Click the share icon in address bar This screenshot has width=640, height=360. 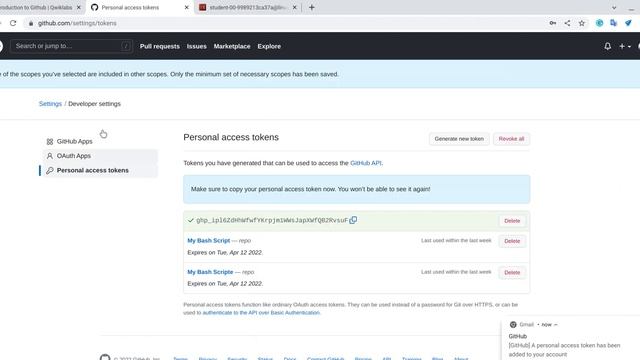(567, 23)
